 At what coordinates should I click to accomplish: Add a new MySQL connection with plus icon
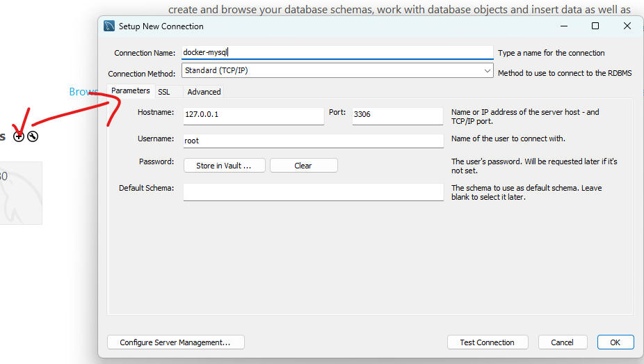19,136
